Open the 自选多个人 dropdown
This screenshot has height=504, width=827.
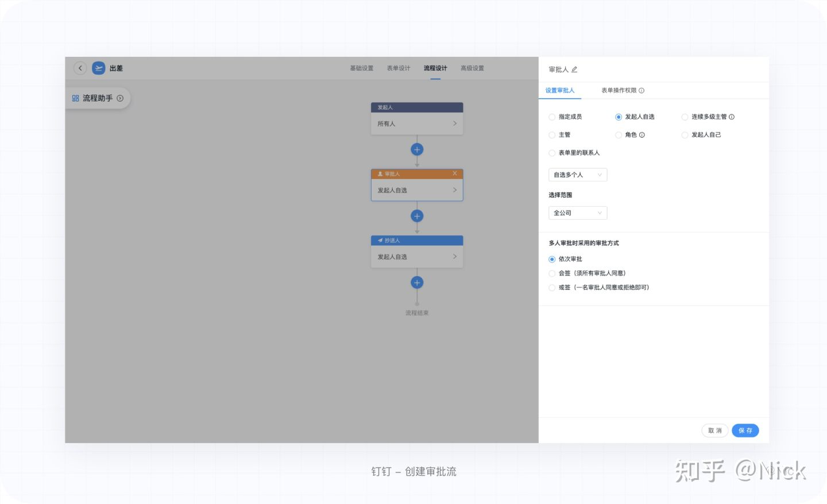[578, 175]
